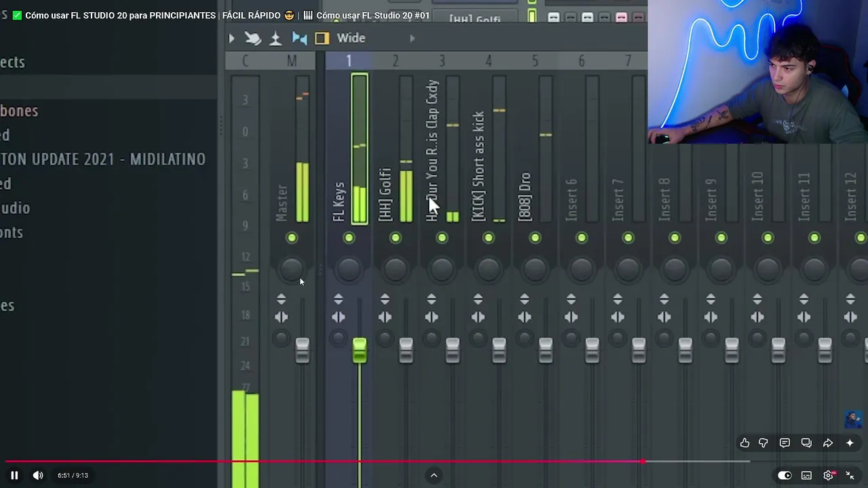Mute the Insert 6 track
The width and height of the screenshot is (868, 488).
(x=582, y=238)
